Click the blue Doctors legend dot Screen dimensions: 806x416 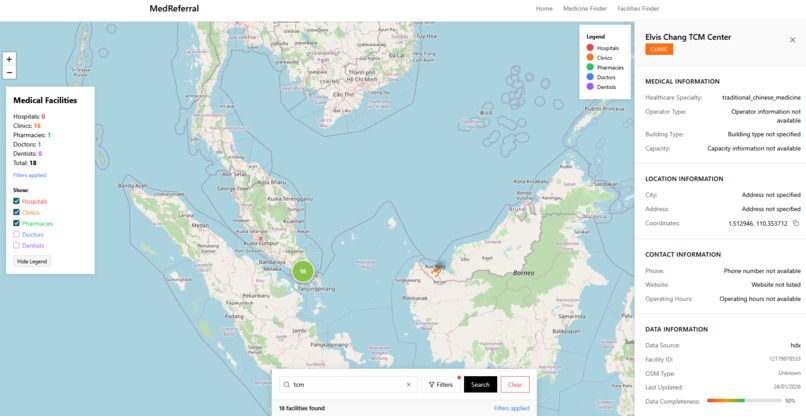[x=590, y=77]
